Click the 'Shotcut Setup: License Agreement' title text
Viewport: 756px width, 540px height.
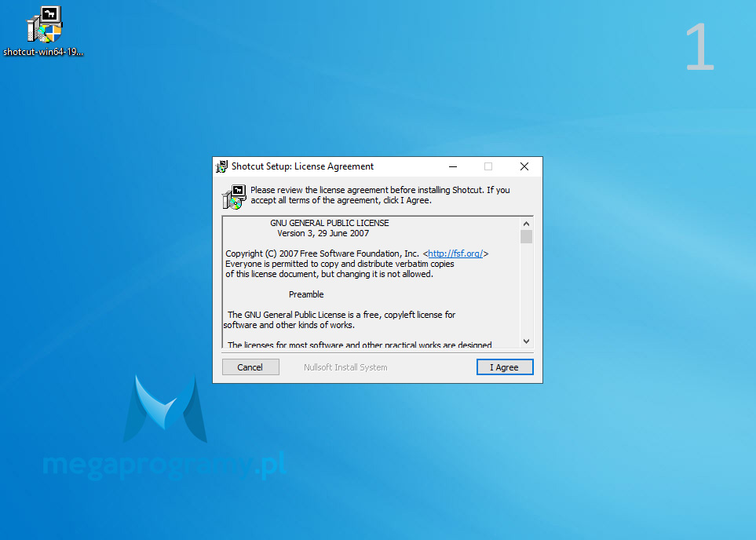coord(302,166)
